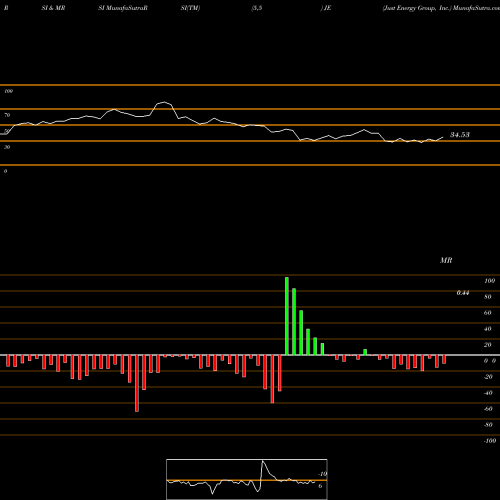Click the RSI 100 axis label
The height and width of the screenshot is (500, 500).
(x=8, y=91)
